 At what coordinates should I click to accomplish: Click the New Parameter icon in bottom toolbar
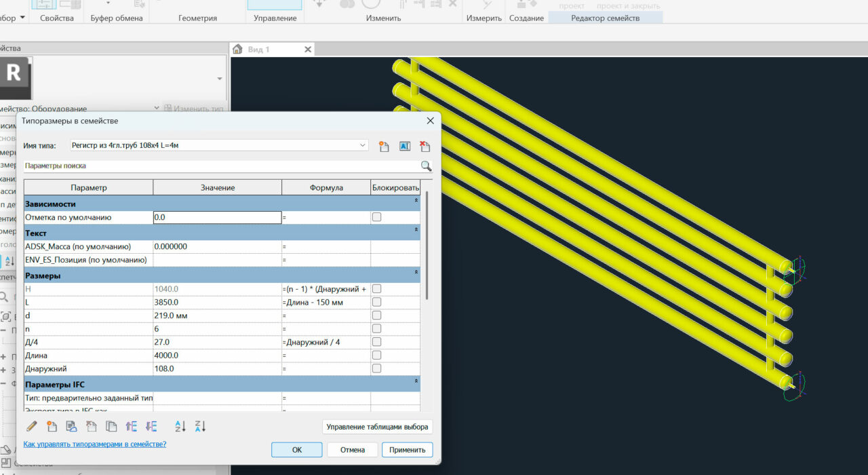(x=52, y=426)
